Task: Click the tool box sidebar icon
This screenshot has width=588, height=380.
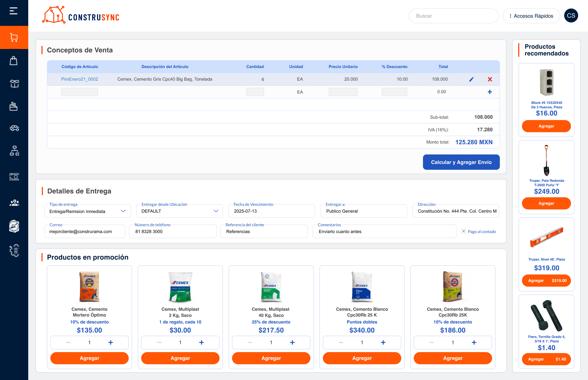Action: (14, 106)
